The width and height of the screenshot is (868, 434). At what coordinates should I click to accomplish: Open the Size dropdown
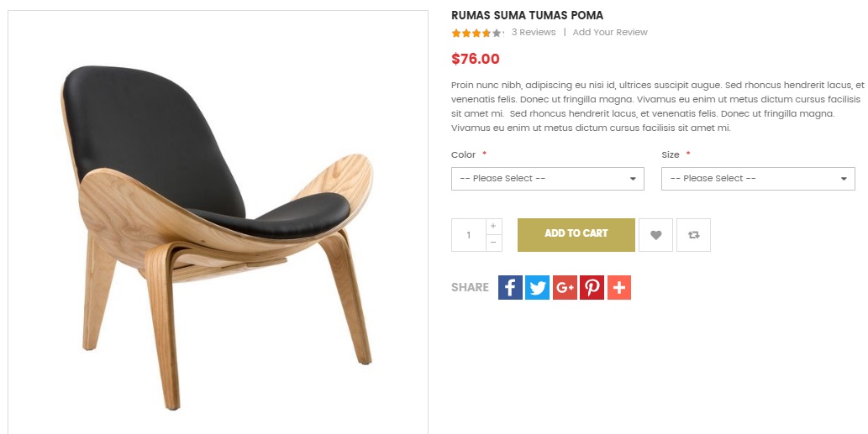click(758, 179)
